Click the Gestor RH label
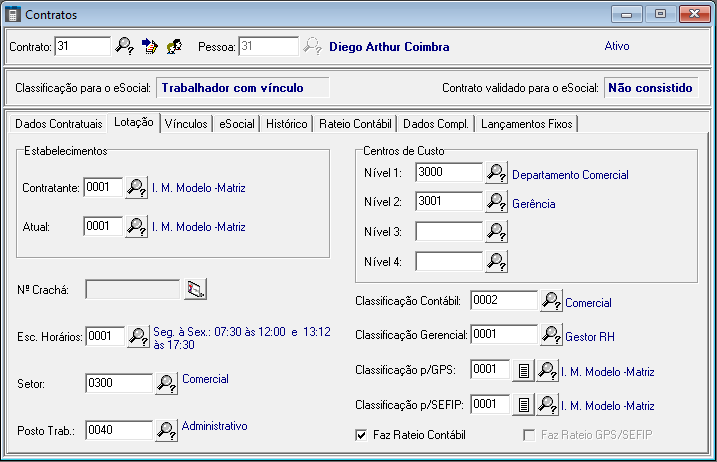Viewport: 717px width, 462px height. (590, 337)
